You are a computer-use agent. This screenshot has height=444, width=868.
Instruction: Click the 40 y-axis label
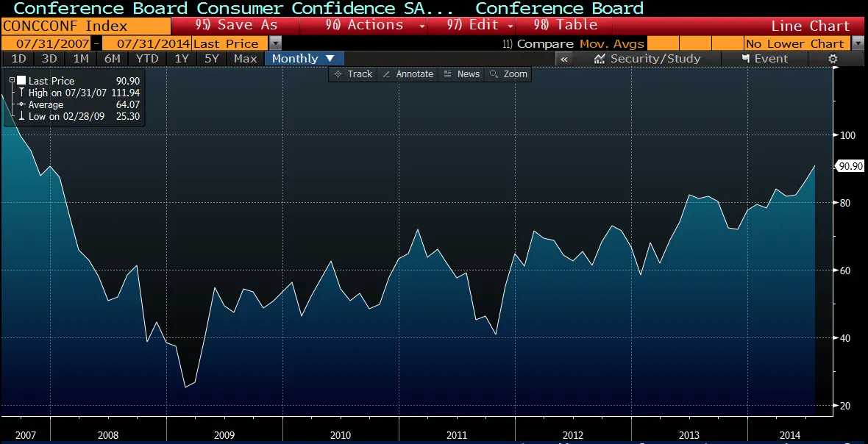click(845, 338)
